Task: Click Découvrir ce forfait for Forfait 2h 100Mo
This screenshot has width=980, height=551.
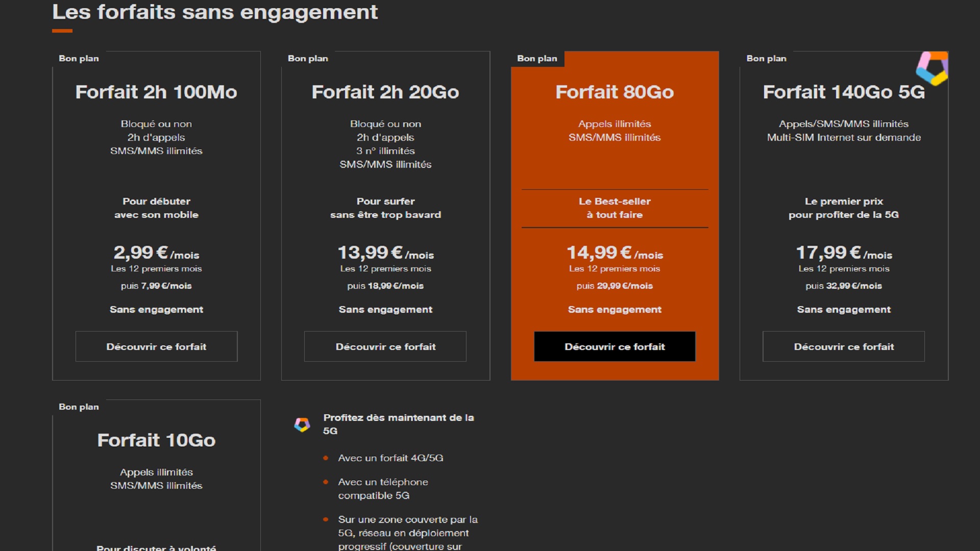Action: [x=156, y=346]
